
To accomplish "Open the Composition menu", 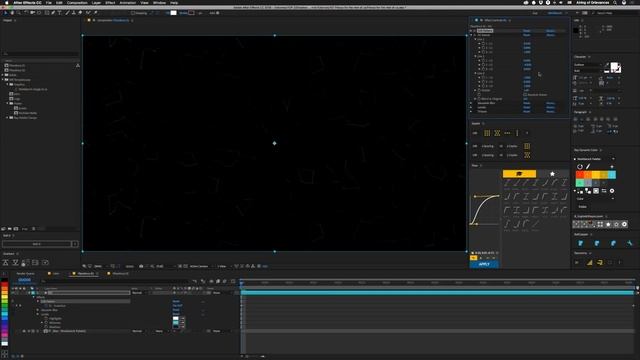I will (77, 2).
